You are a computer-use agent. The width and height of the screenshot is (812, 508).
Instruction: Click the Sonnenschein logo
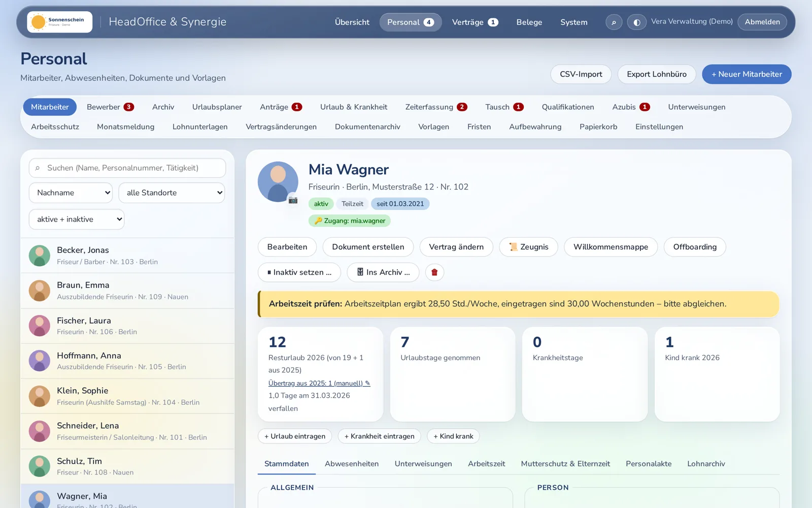point(60,22)
